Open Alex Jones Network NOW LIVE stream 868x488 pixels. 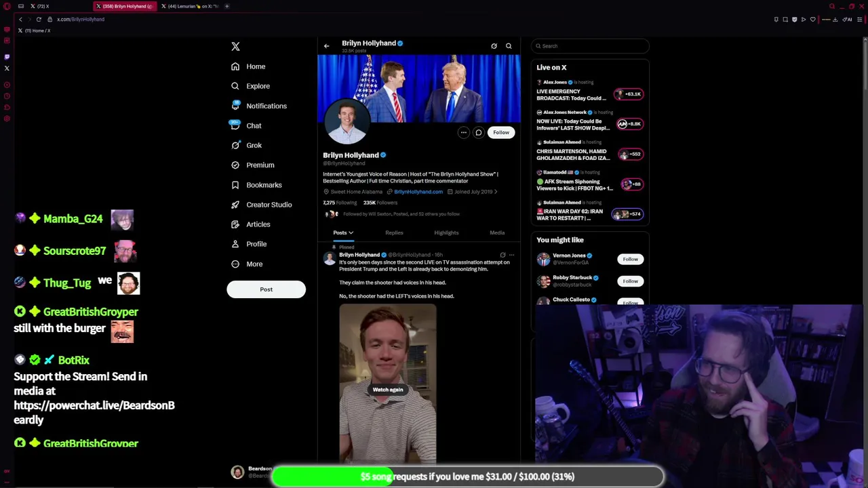point(590,121)
